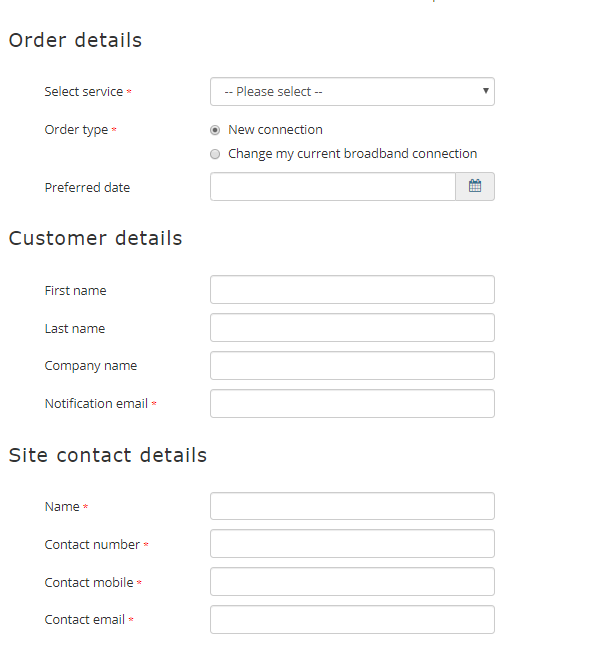This screenshot has width=591, height=649.
Task: Open the Select service dropdown
Action: (352, 91)
